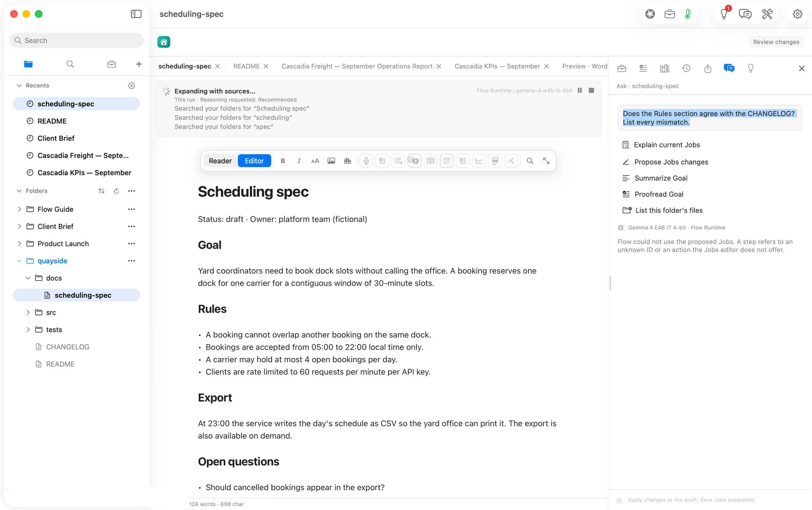
Task: Collapse the quayside folder
Action: click(19, 261)
